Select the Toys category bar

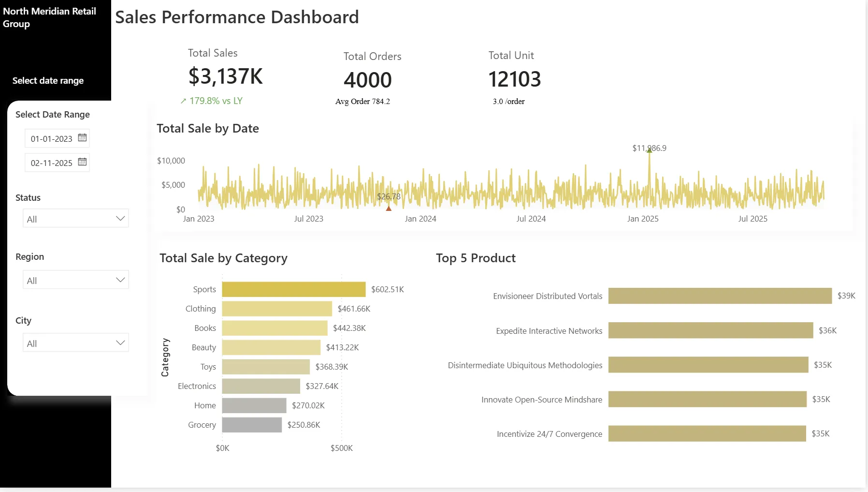tap(266, 367)
